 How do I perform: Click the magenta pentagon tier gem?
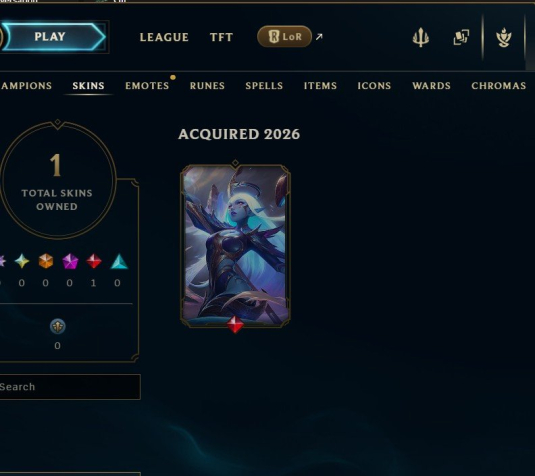point(70,262)
